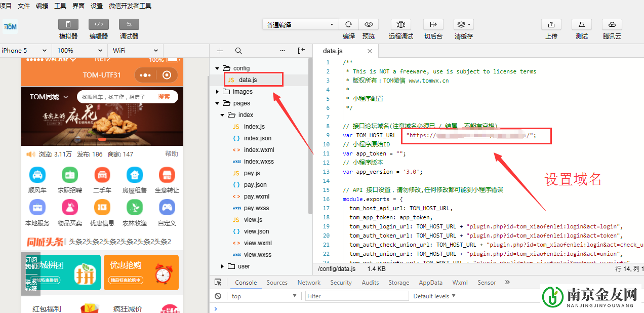Click the console Filter input field
Viewport: 644px width, 313px height.
coord(356,296)
